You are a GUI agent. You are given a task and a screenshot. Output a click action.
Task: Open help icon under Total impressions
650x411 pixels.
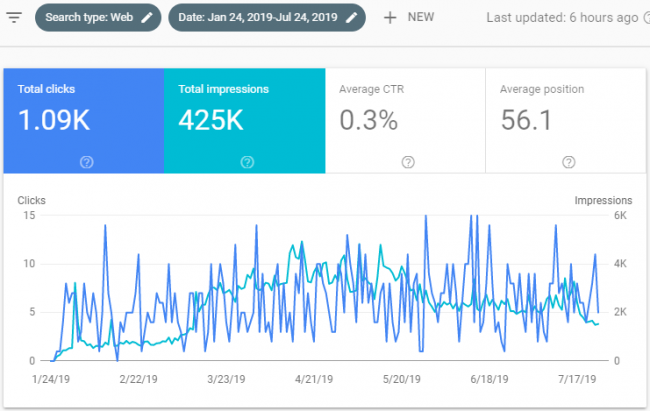click(247, 162)
